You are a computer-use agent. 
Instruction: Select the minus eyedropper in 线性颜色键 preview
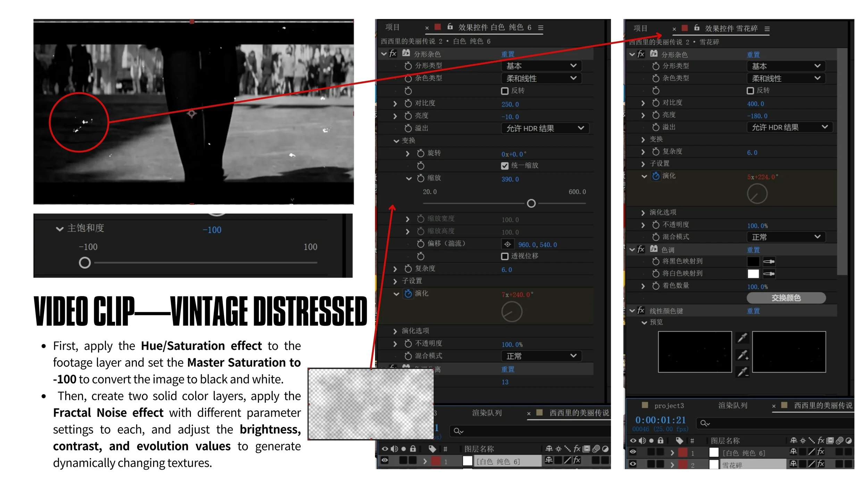pyautogui.click(x=742, y=372)
